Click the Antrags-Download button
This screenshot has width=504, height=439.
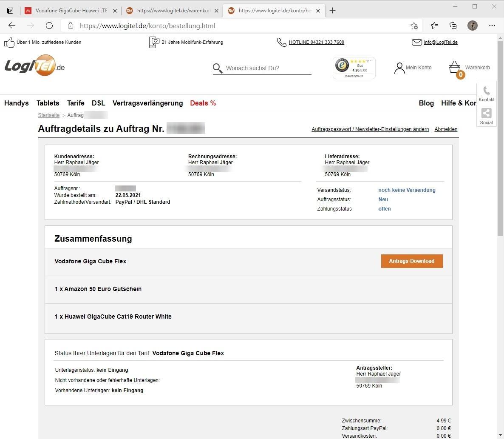(411, 261)
